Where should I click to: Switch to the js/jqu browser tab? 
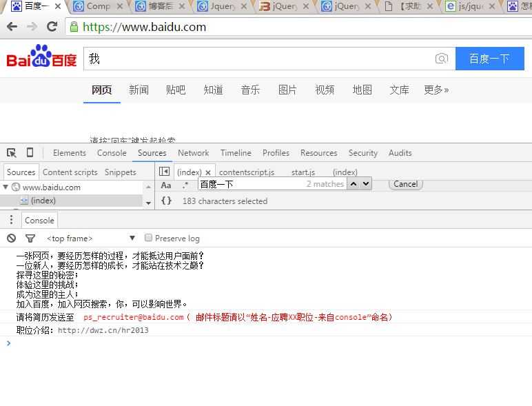point(470,6)
